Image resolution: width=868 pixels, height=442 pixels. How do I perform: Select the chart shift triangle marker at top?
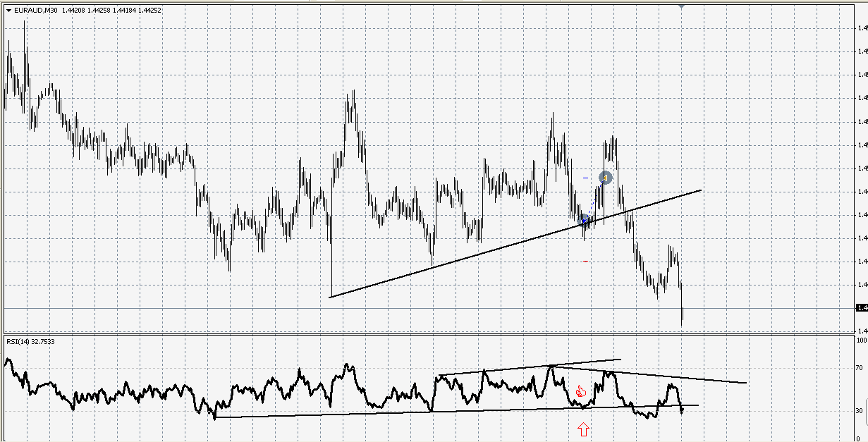click(682, 6)
